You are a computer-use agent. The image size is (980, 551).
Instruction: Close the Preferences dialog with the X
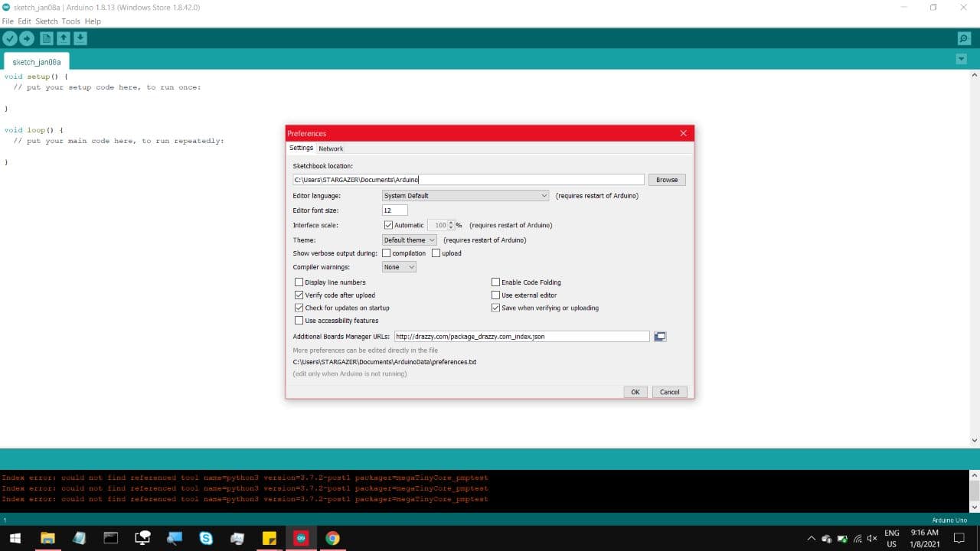pos(684,133)
